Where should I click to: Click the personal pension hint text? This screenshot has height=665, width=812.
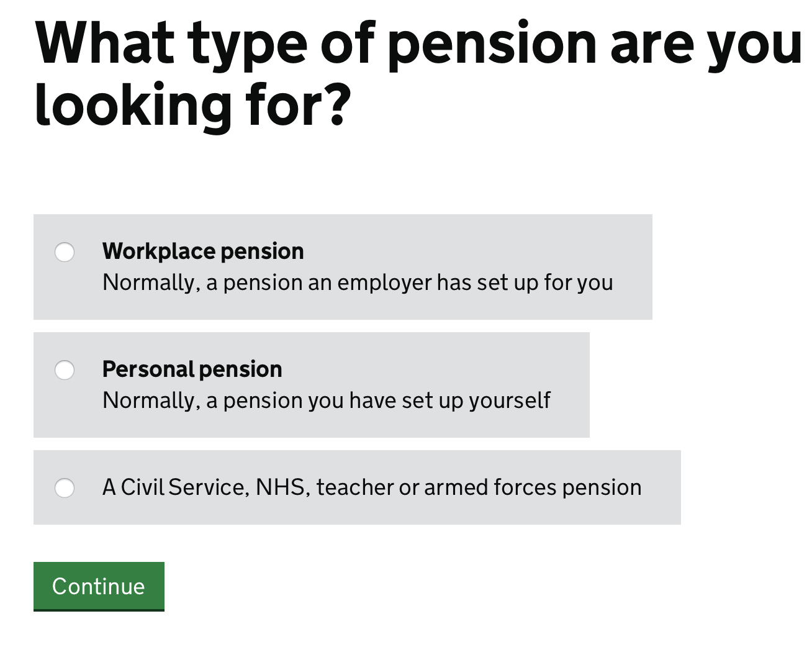326,400
